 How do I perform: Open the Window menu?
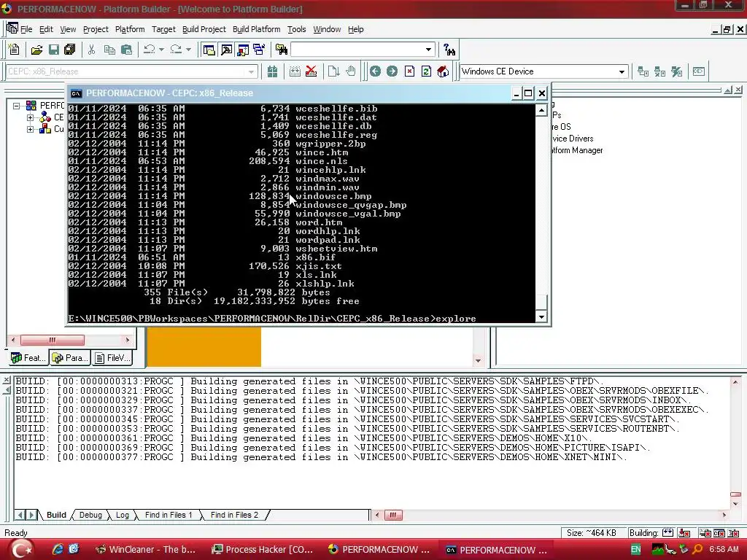point(327,29)
